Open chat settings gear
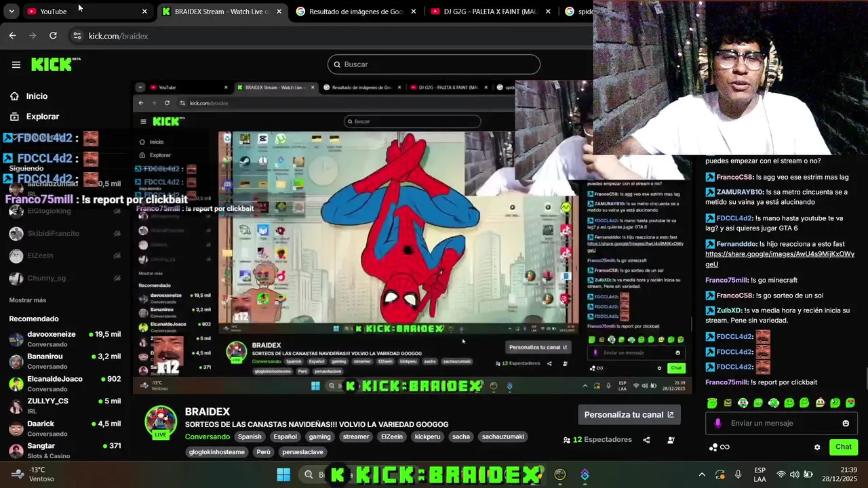 click(817, 447)
